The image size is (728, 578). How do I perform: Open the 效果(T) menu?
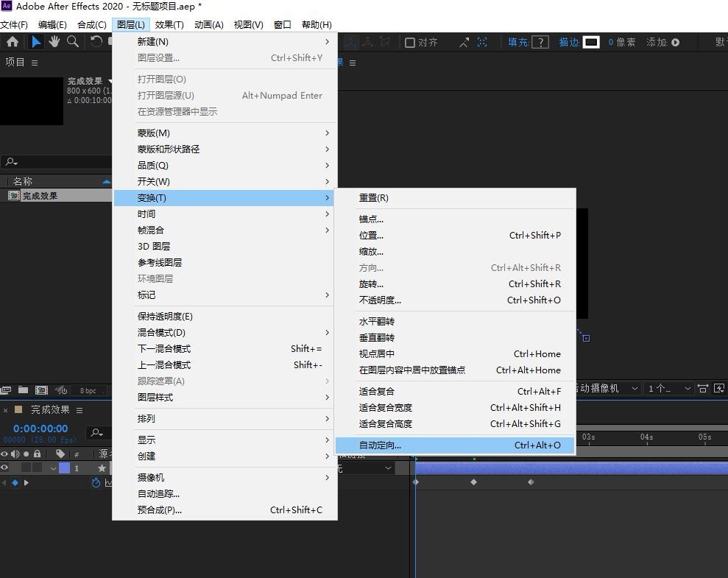click(169, 24)
